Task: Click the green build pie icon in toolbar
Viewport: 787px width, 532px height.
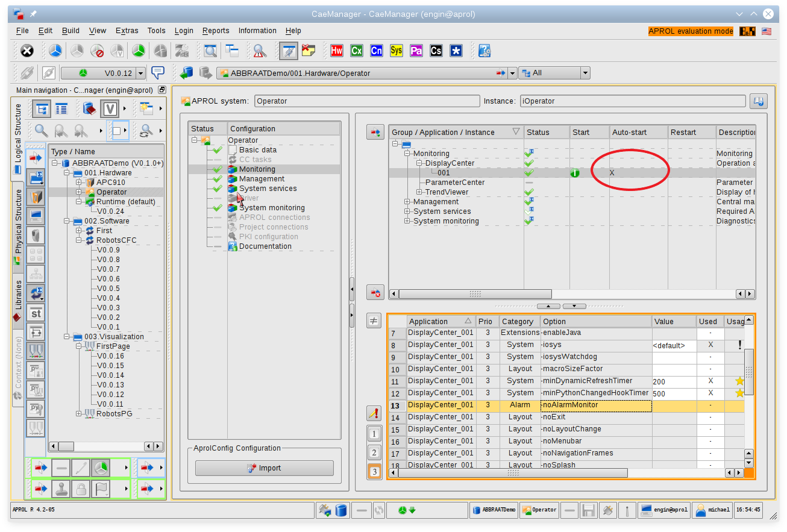Action: [139, 51]
